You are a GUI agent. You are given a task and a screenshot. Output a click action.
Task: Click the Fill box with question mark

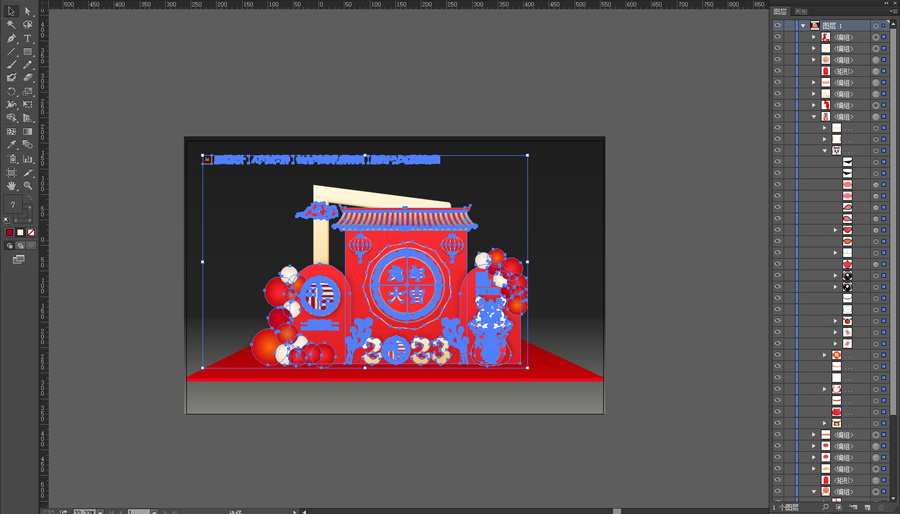tap(13, 204)
